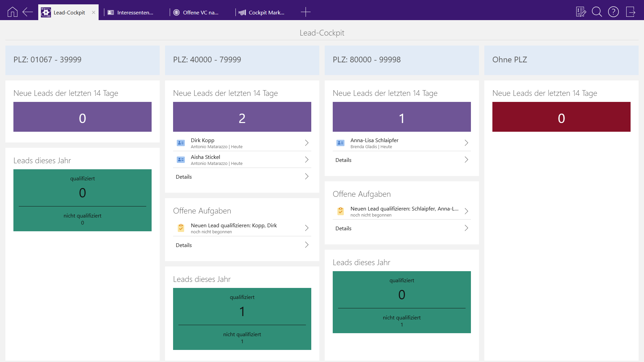Expand Details chevron below Schlaipfer task
This screenshot has height=362, width=644.
(466, 228)
